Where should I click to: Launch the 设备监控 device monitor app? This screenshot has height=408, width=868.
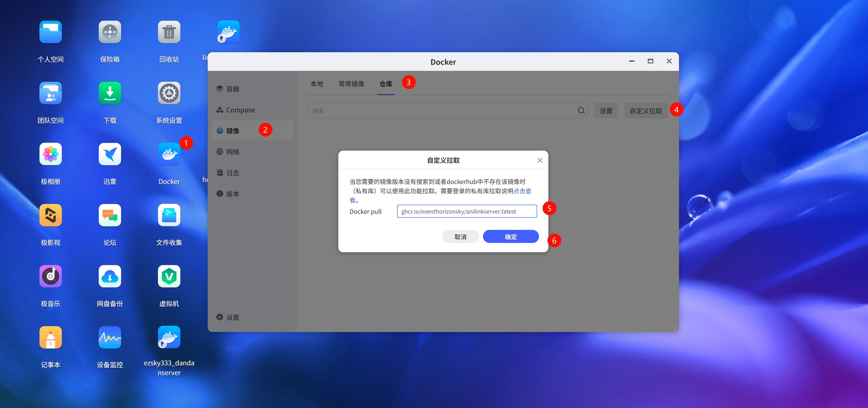(x=109, y=337)
